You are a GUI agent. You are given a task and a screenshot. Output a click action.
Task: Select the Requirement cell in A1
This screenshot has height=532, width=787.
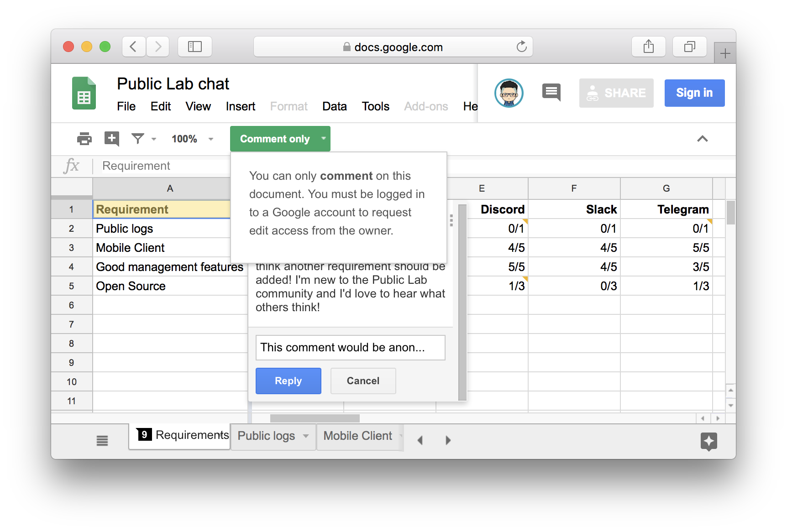(x=162, y=209)
